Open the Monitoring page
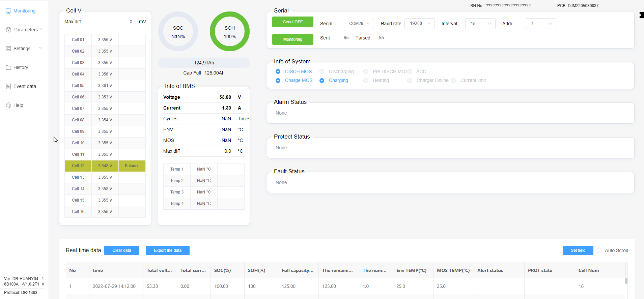The width and height of the screenshot is (644, 299). [24, 11]
